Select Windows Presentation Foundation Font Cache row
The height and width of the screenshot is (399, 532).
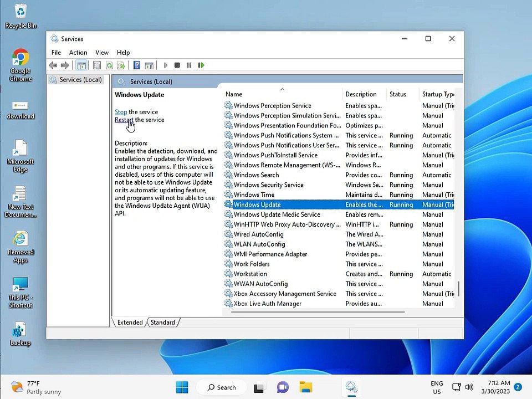click(339, 126)
